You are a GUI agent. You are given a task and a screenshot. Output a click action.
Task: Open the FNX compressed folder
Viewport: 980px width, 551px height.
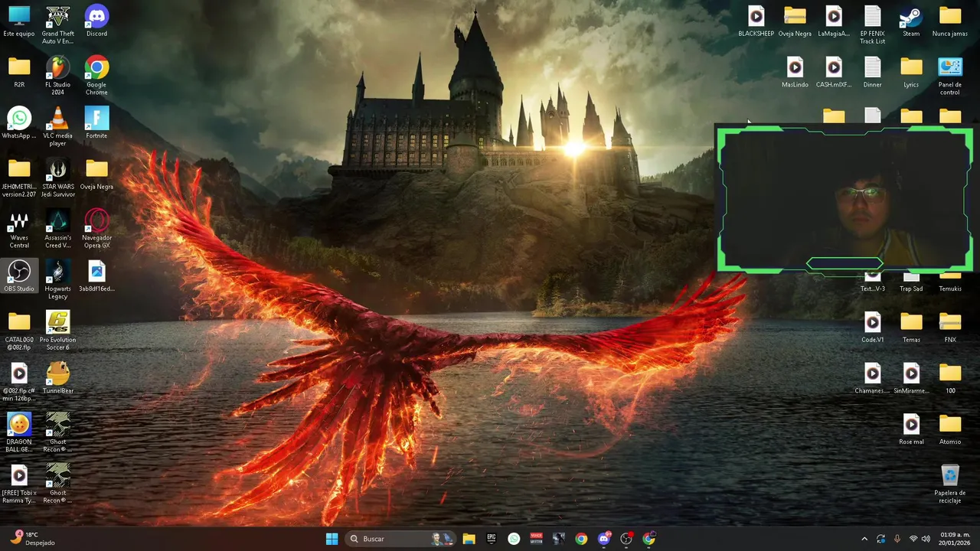point(950,328)
